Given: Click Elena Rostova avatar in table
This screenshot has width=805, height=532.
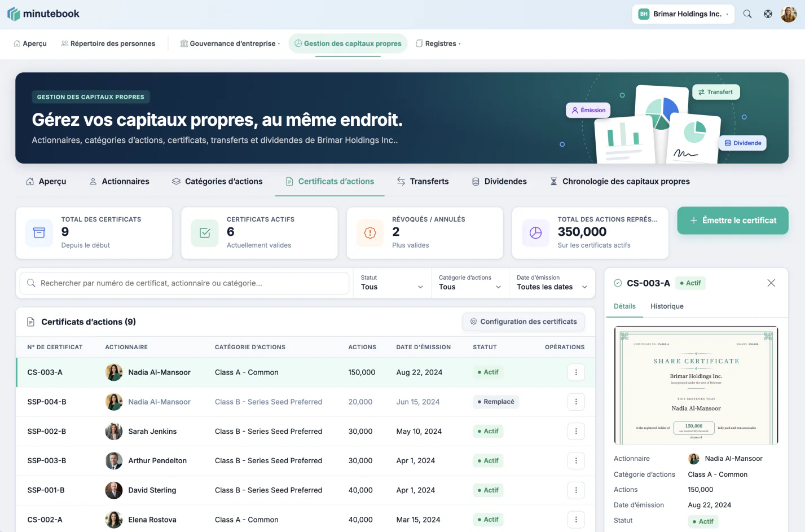Looking at the screenshot, I should [x=114, y=520].
